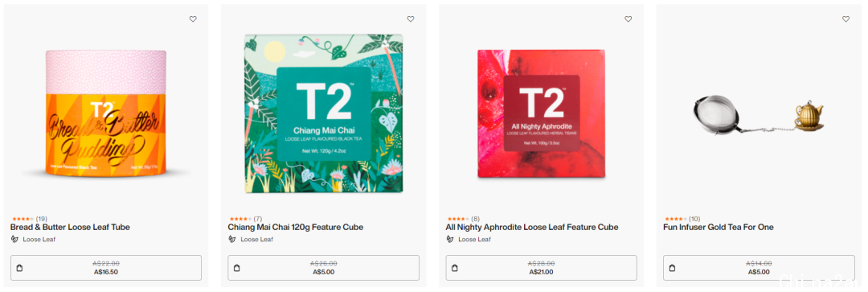Image resolution: width=868 pixels, height=292 pixels.
Task: Favorite the Bread & Butter tube with heart
Action: [x=193, y=19]
